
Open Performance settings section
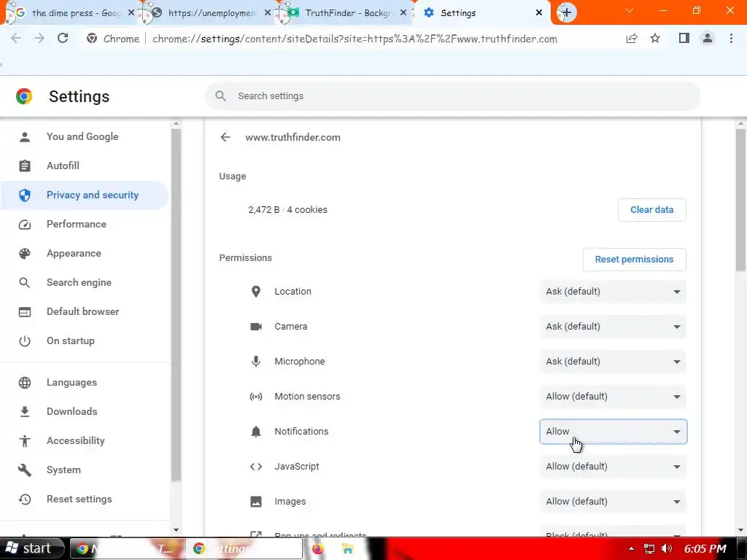[x=85, y=225]
